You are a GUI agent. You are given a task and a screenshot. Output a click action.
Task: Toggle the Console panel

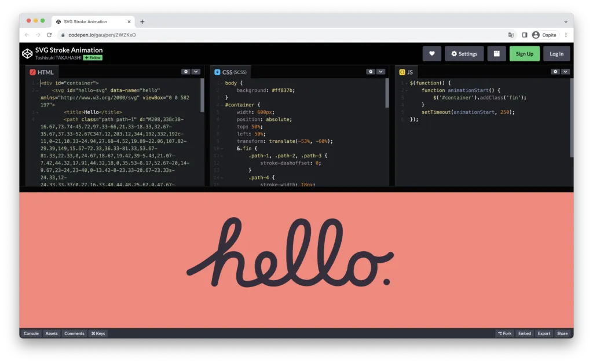(31, 333)
